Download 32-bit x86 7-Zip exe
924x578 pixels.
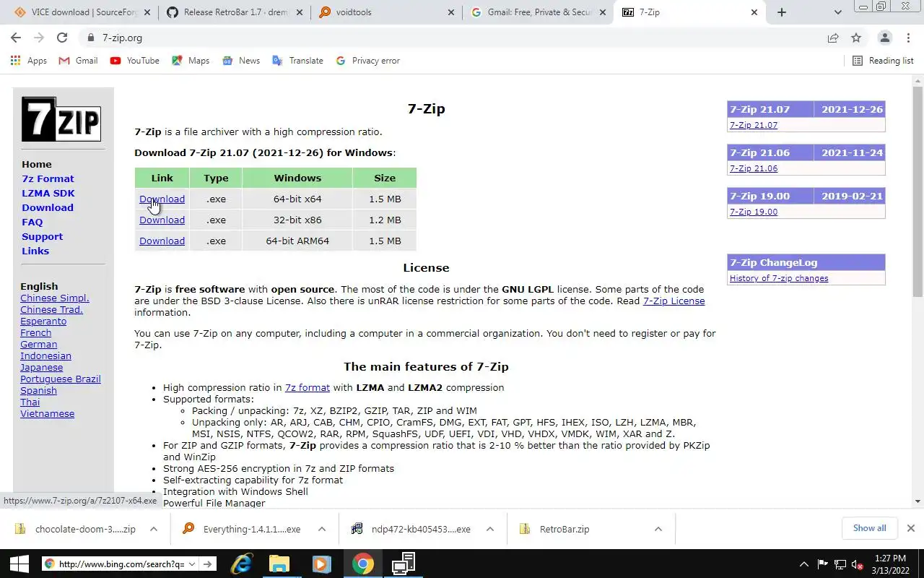(162, 220)
